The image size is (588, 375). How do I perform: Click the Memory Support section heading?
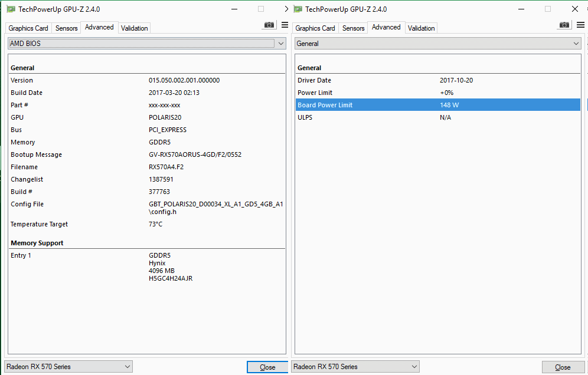pyautogui.click(x=37, y=243)
